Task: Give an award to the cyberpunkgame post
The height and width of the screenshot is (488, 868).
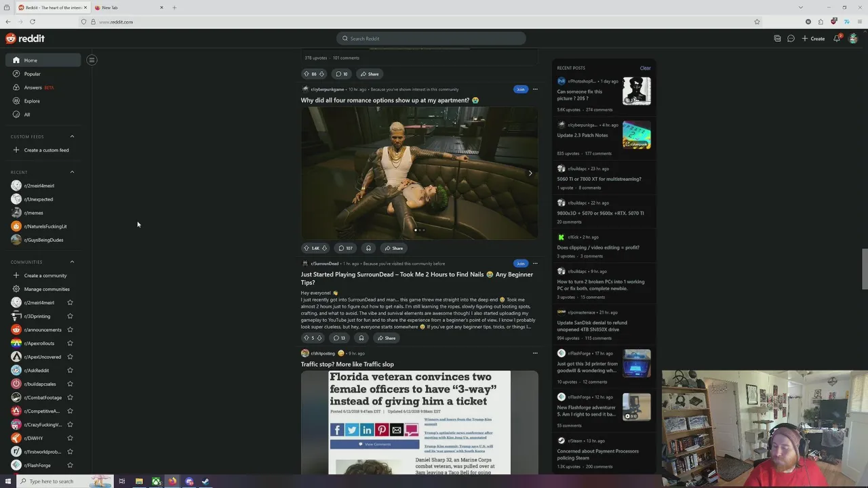Action: (x=368, y=248)
